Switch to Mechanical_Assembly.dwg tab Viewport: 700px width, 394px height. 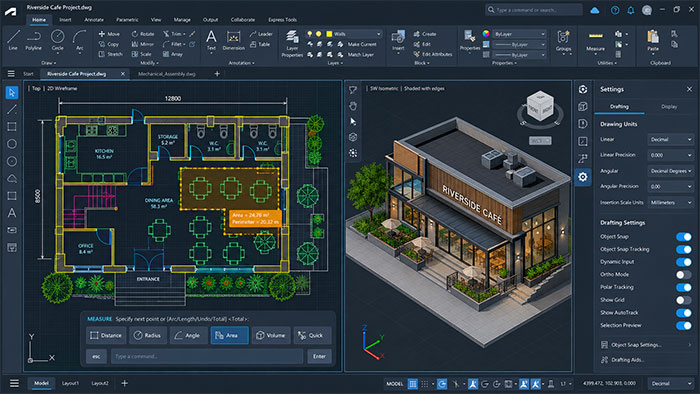(x=167, y=74)
